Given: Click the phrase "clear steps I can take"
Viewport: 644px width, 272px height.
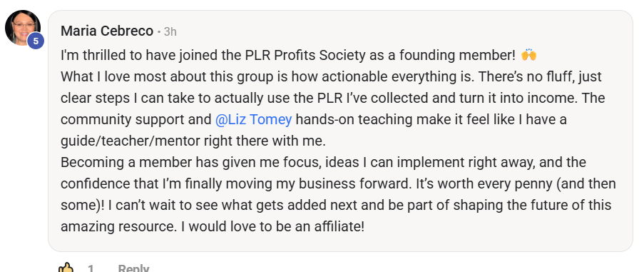Looking at the screenshot, I should pyautogui.click(x=131, y=99).
